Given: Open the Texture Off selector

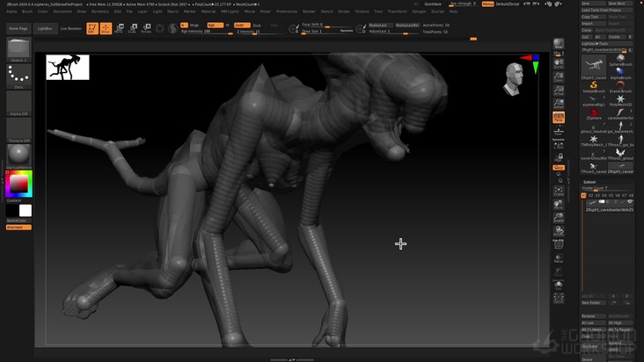Looking at the screenshot, I should 18,130.
